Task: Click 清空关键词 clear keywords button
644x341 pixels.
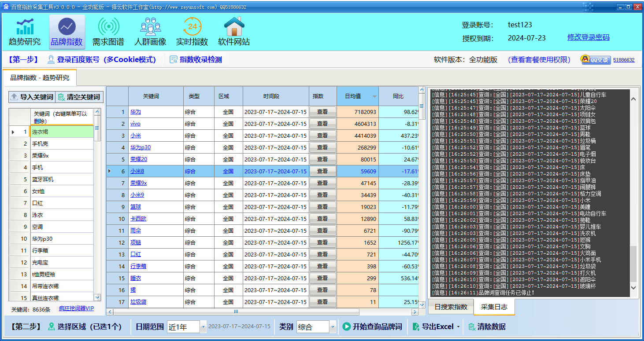Action: point(79,97)
